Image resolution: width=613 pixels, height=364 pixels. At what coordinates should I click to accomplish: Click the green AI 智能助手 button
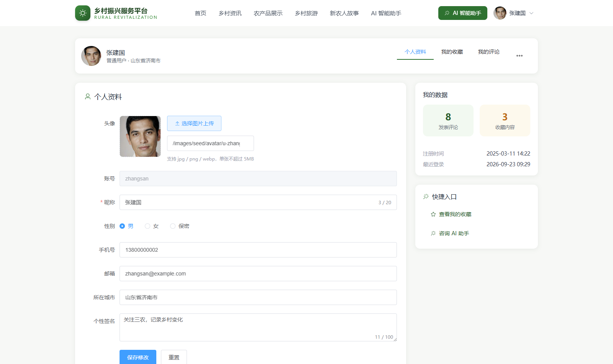(x=463, y=13)
